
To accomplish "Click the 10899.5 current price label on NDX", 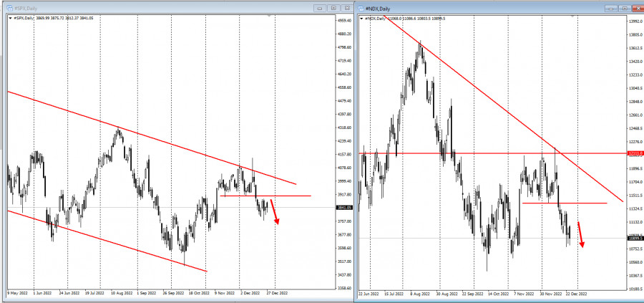I will 635,238.
